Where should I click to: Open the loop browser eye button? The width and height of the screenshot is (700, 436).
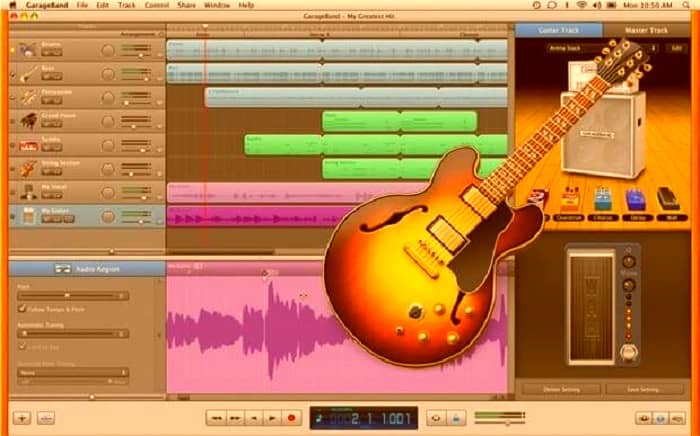(643, 418)
